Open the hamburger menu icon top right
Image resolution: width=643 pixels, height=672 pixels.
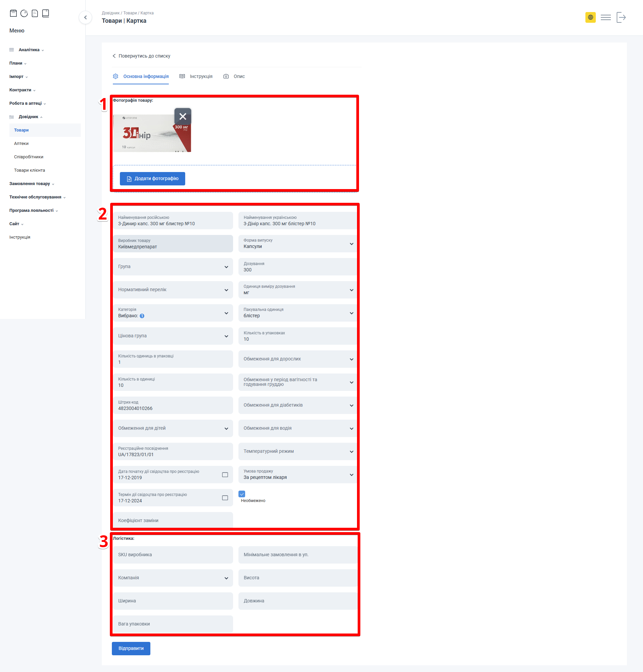pyautogui.click(x=605, y=17)
